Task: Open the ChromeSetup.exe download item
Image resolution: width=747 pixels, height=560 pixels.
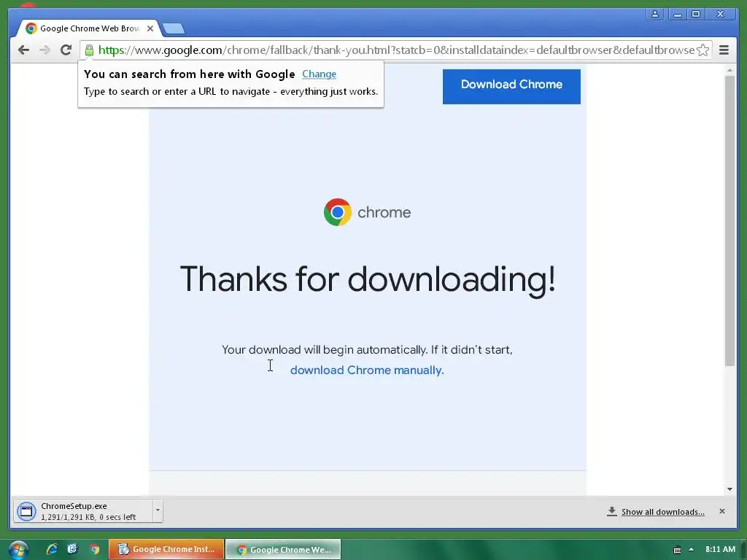Action: pyautogui.click(x=83, y=511)
